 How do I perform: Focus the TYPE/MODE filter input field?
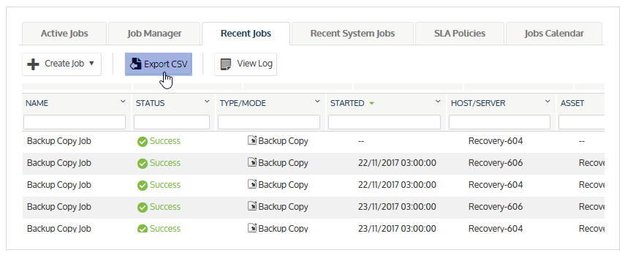click(269, 122)
